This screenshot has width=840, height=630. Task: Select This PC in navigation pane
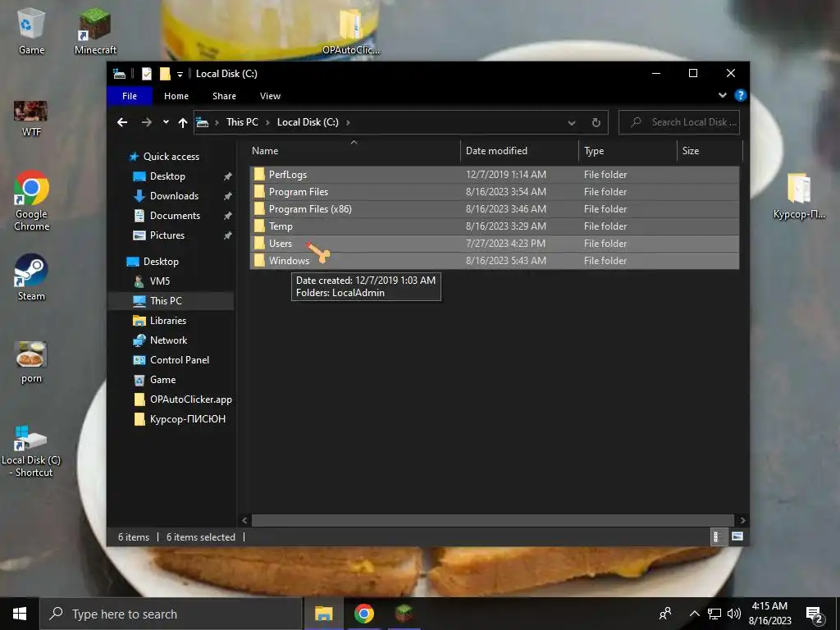pyautogui.click(x=171, y=301)
